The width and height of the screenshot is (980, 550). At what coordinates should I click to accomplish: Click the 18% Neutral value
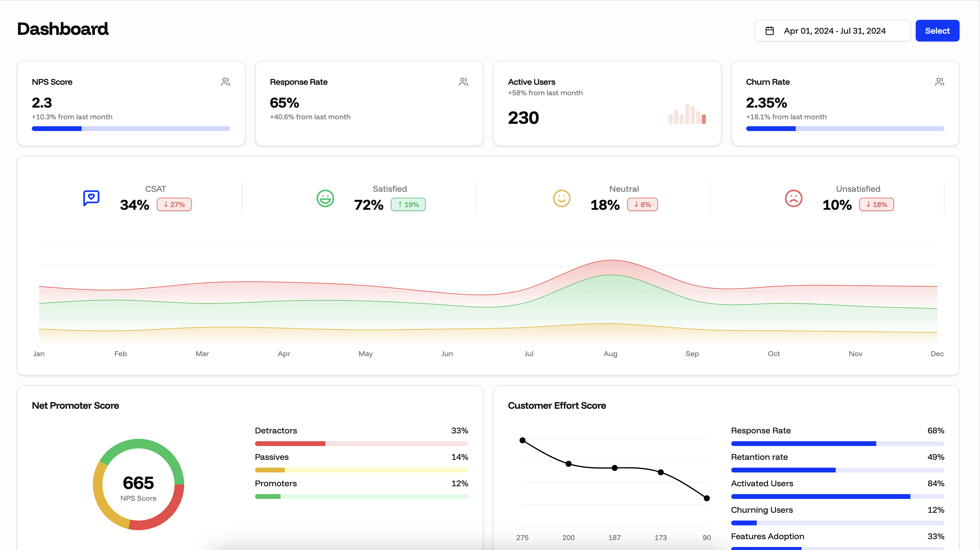tap(605, 205)
